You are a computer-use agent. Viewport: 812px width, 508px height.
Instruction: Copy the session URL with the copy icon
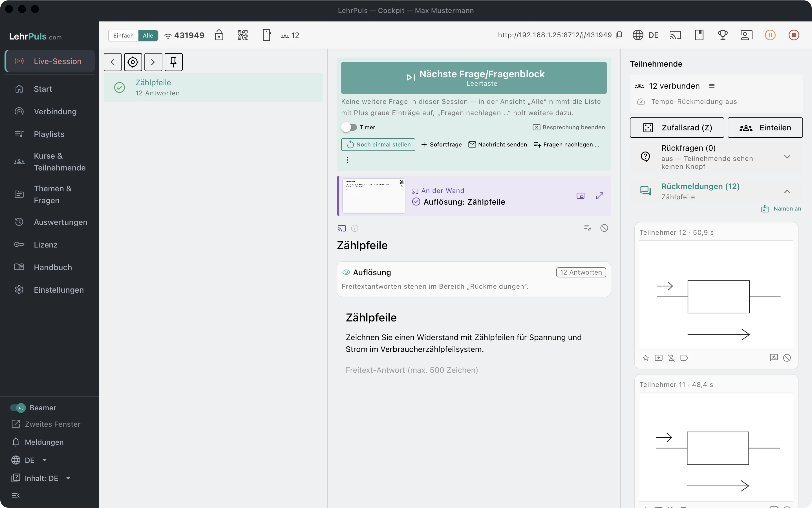[619, 35]
